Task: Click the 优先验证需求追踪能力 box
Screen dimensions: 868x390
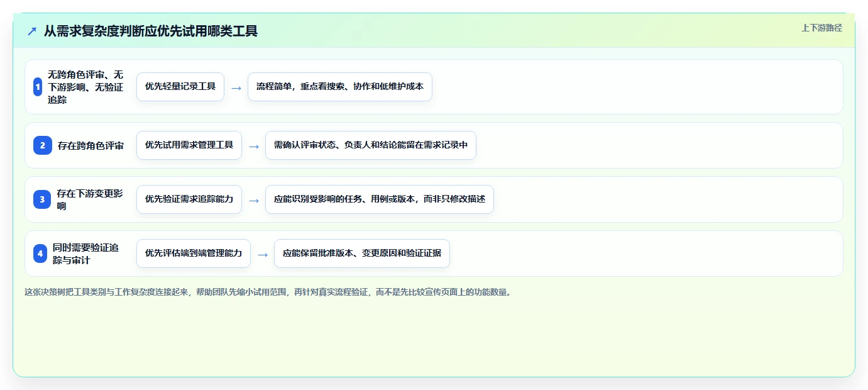Action: coord(189,199)
